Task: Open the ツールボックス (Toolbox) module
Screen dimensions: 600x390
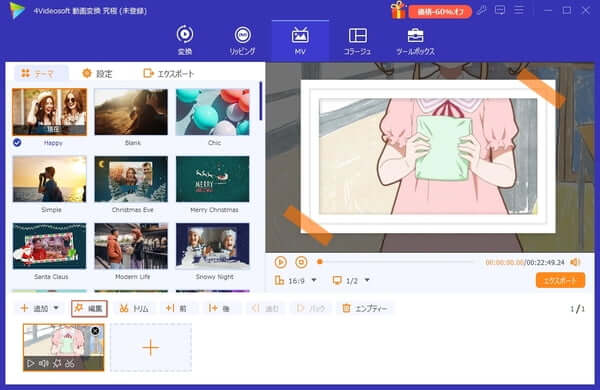Action: 415,40
